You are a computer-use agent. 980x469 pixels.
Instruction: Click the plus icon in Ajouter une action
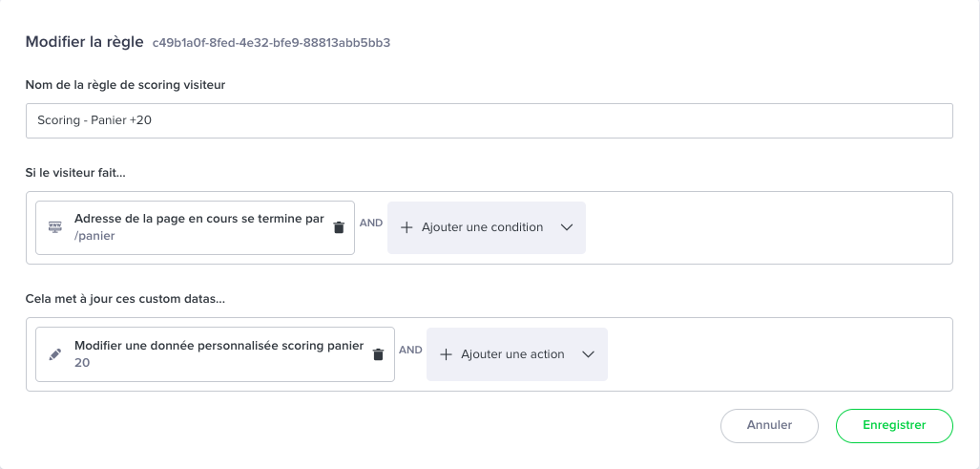(446, 354)
